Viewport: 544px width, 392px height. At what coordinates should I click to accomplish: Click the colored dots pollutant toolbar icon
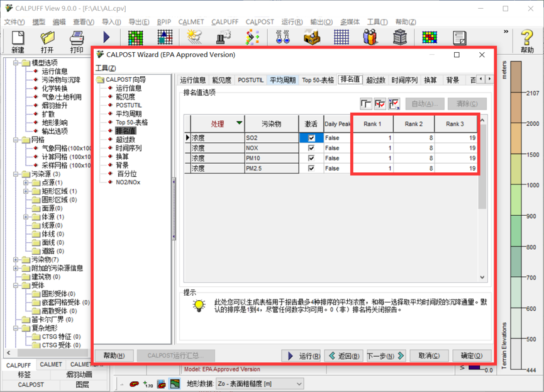[x=253, y=38]
